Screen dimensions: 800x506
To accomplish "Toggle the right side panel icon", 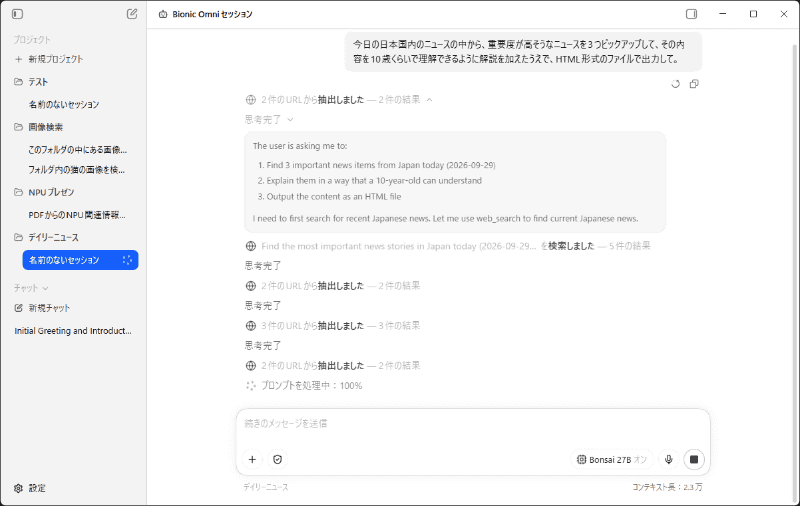I will pyautogui.click(x=691, y=14).
